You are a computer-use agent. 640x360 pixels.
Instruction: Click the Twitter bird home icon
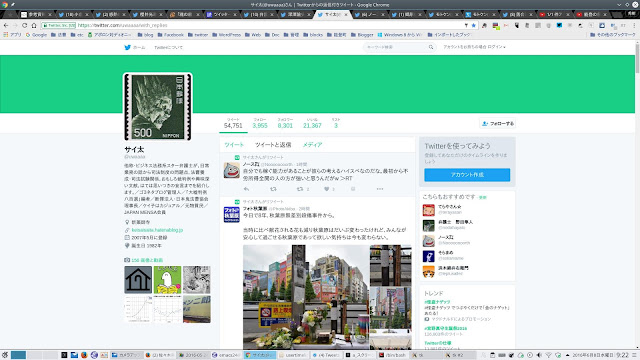[127, 47]
